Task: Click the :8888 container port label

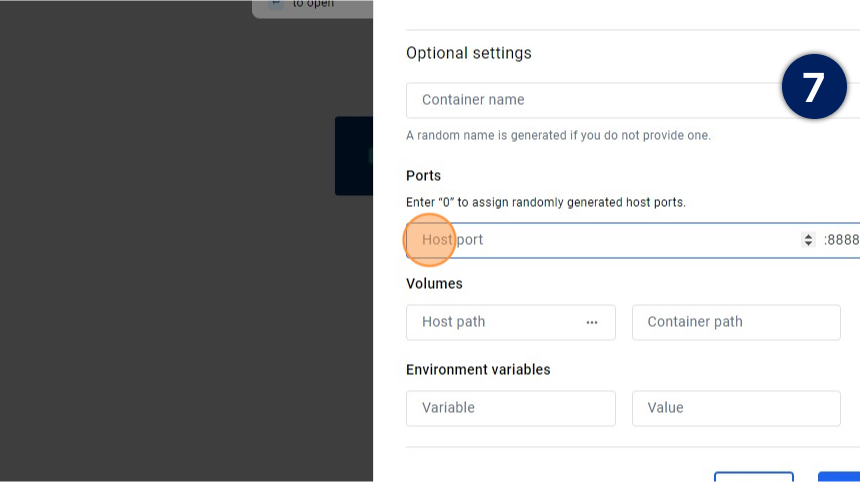Action: 841,240
